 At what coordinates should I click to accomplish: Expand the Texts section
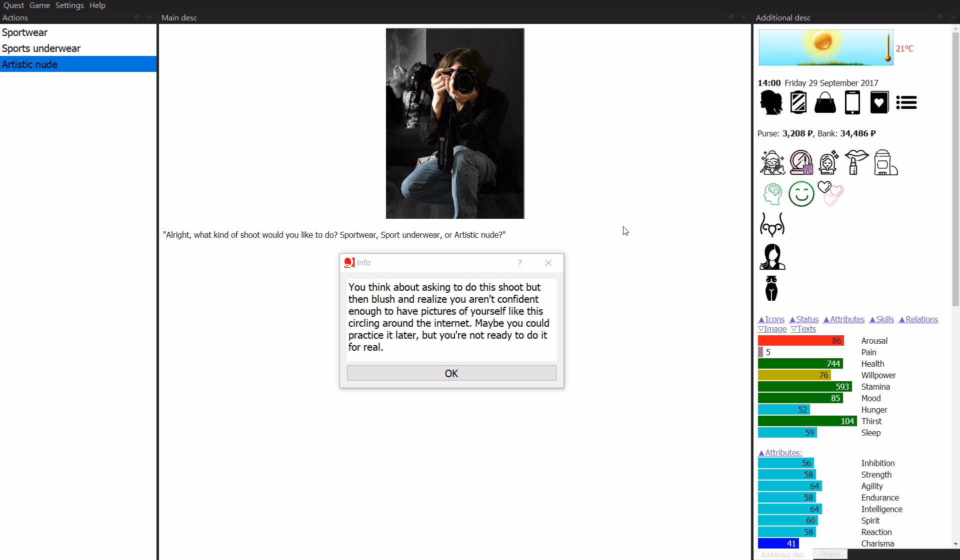[x=803, y=329]
